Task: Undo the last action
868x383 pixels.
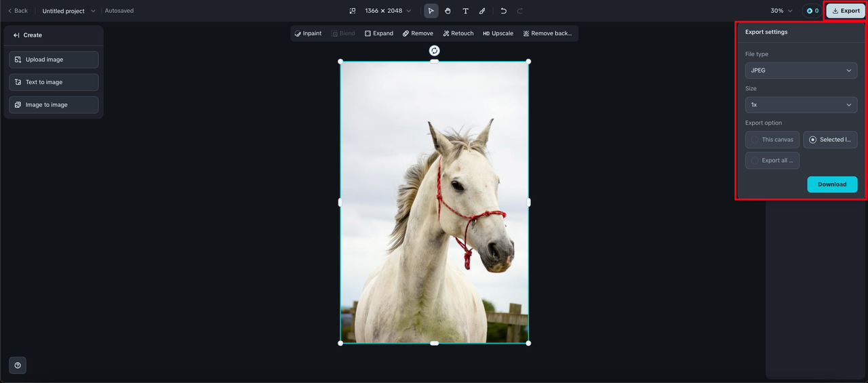Action: (503, 11)
